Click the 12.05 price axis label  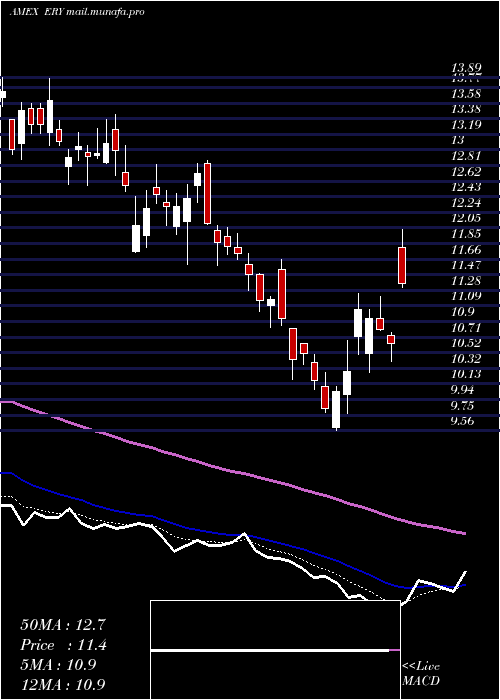pyautogui.click(x=466, y=218)
